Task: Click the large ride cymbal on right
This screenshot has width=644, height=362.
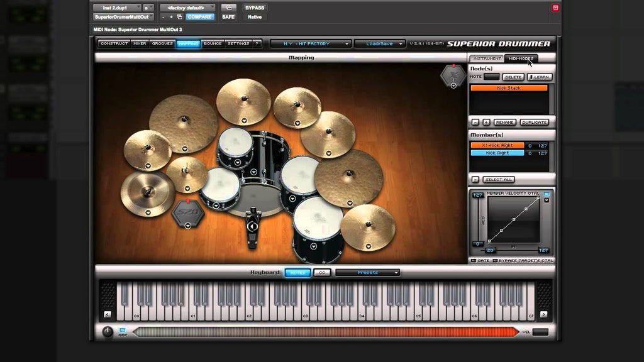Action: 348,177
